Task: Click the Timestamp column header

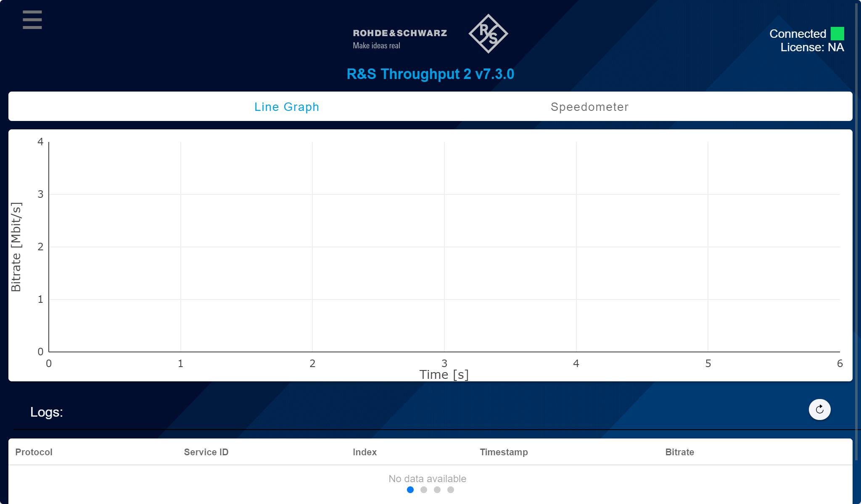Action: point(504,452)
